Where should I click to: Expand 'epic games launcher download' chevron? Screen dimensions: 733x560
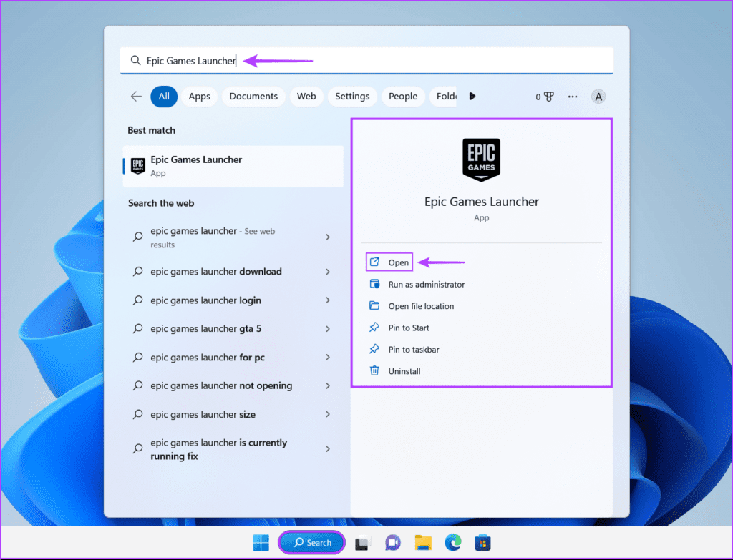pyautogui.click(x=328, y=272)
